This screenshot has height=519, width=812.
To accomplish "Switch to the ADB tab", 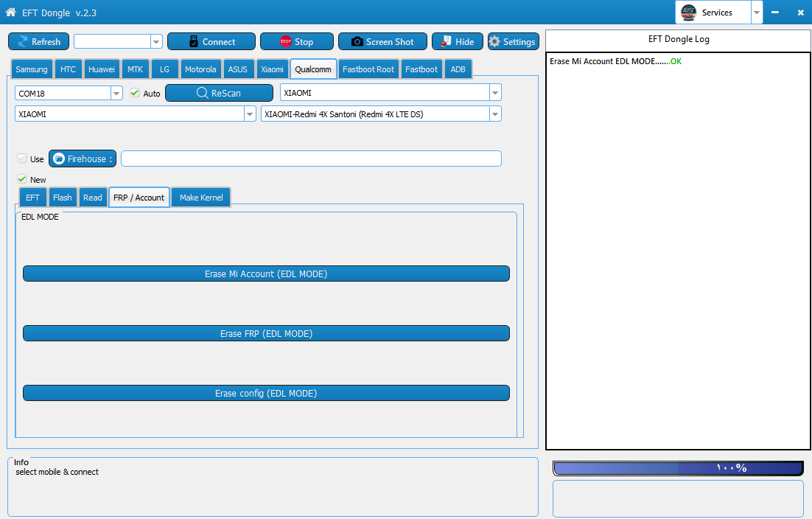I will 458,69.
